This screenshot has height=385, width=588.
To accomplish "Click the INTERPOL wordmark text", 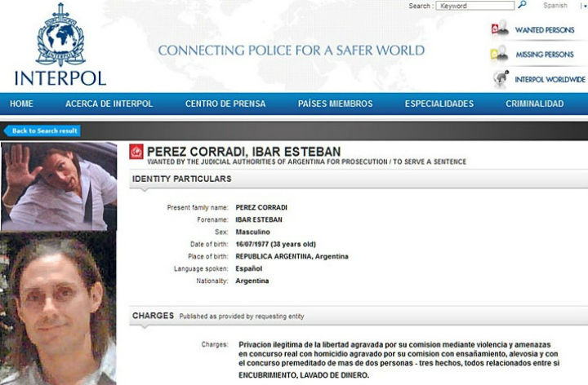I will [60, 78].
